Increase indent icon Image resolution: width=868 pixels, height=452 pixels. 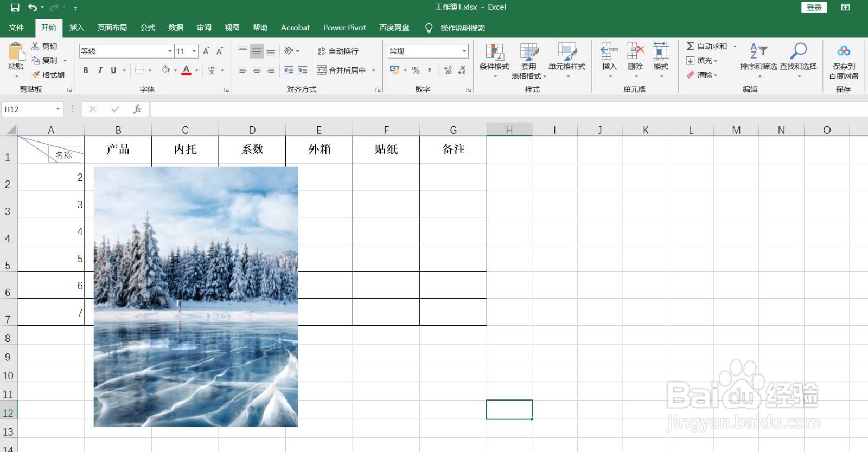303,70
